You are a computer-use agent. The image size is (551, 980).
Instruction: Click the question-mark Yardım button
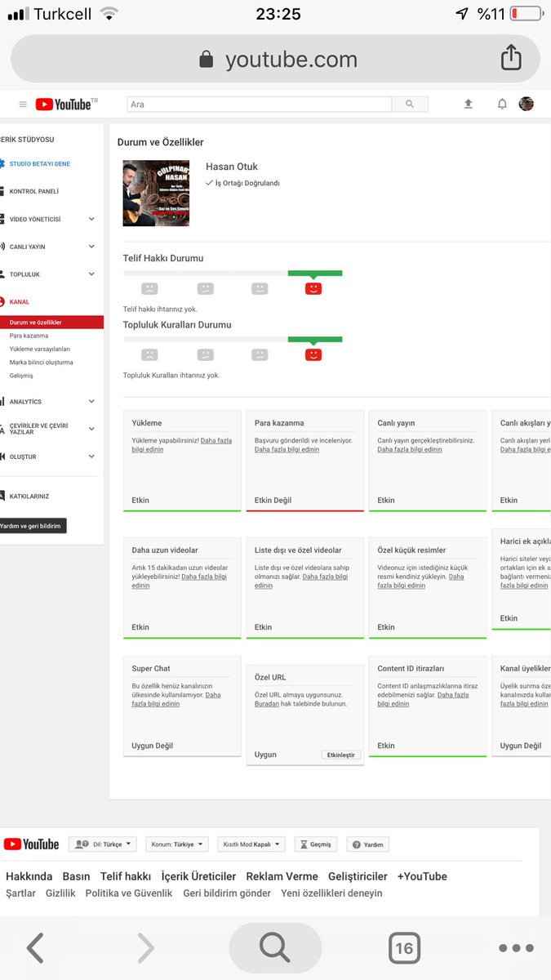coord(367,844)
